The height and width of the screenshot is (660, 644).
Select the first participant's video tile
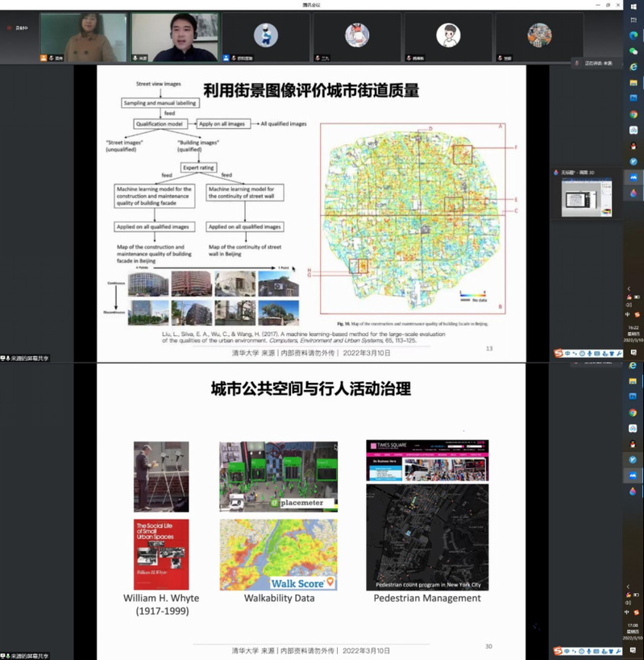click(83, 37)
